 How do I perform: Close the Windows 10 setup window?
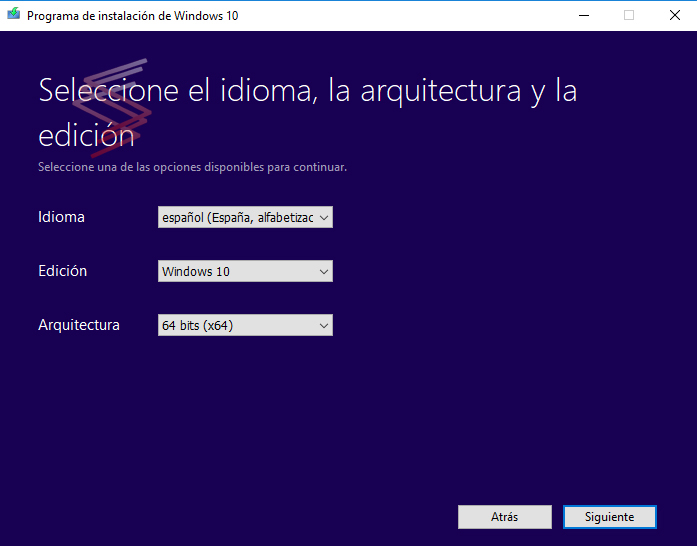(674, 15)
